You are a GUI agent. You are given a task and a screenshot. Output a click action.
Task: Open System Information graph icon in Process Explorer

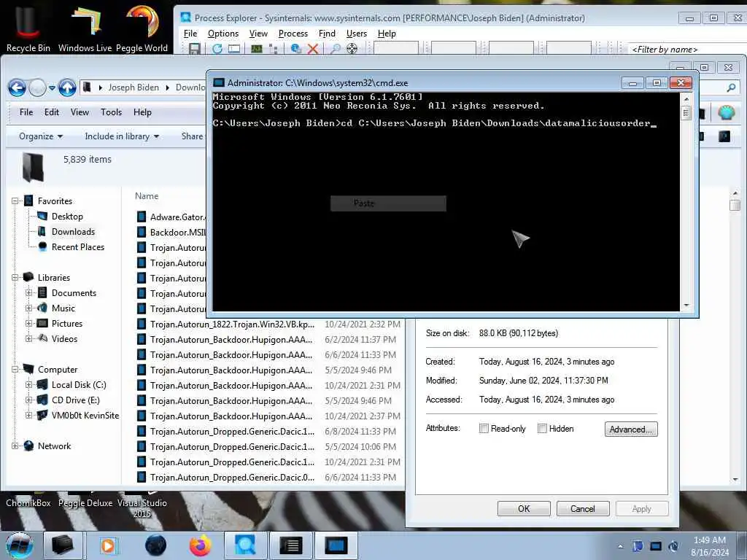coord(256,49)
